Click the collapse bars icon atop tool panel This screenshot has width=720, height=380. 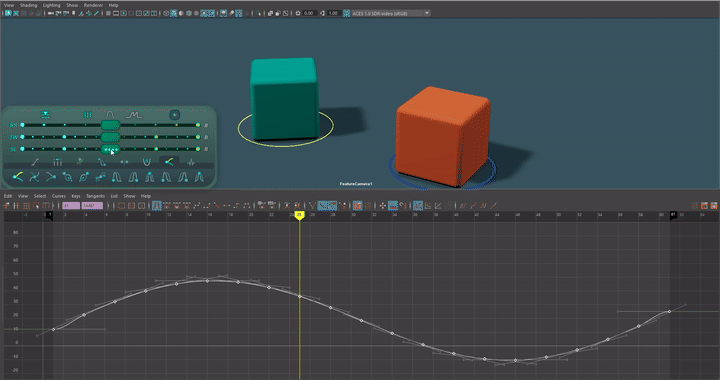pyautogui.click(x=45, y=115)
